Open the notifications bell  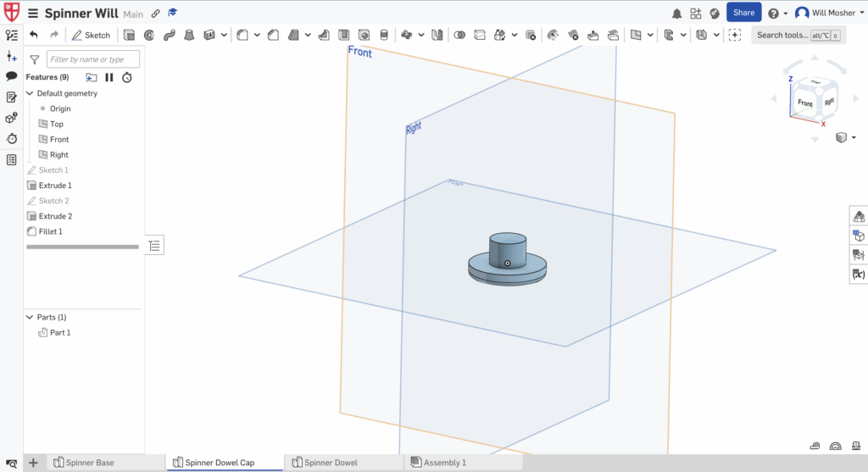(x=676, y=14)
